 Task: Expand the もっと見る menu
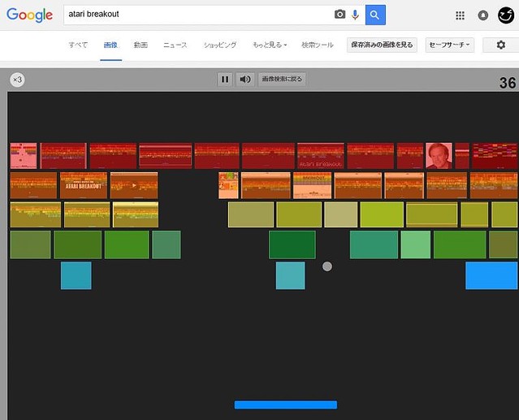click(270, 45)
